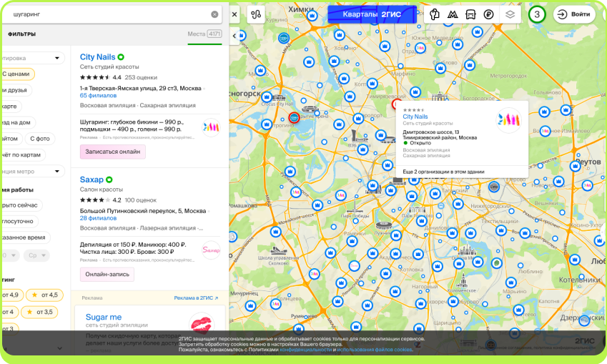This screenshot has height=364, width=607.
Task: Click Sugar me lips logo
Action: (x=202, y=324)
